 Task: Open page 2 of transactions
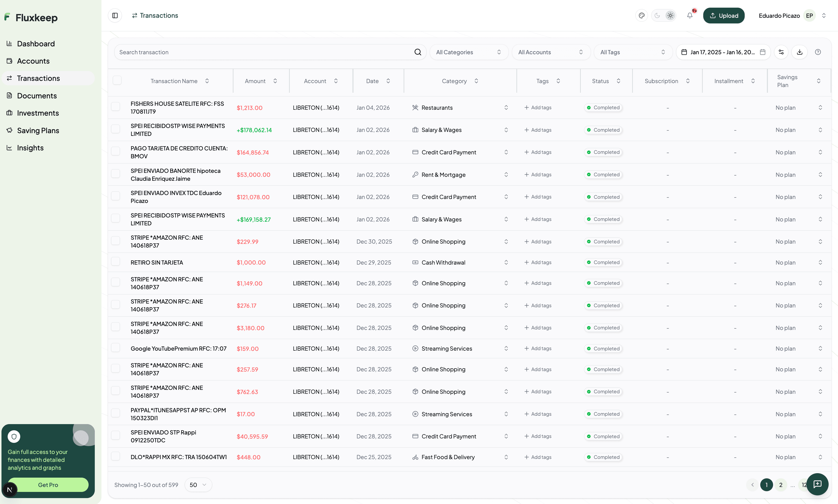(x=780, y=485)
